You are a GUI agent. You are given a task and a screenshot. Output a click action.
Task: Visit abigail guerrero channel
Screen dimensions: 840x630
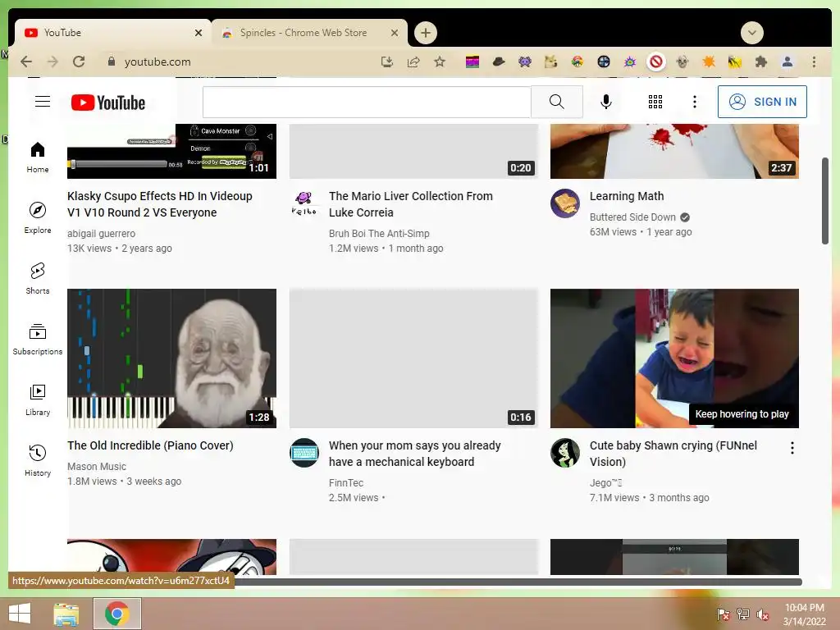point(101,234)
